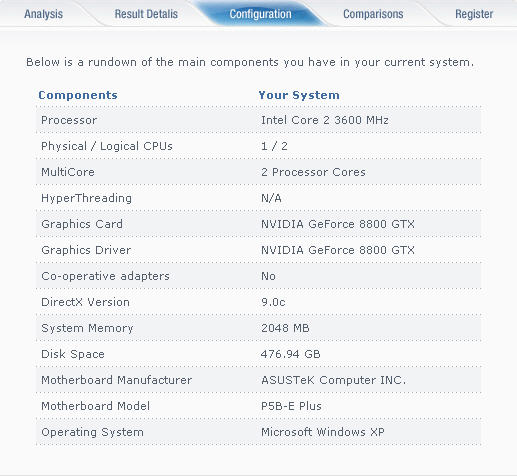Click the Graphics Card value text
Screen dimensions: 517x476
[338, 224]
